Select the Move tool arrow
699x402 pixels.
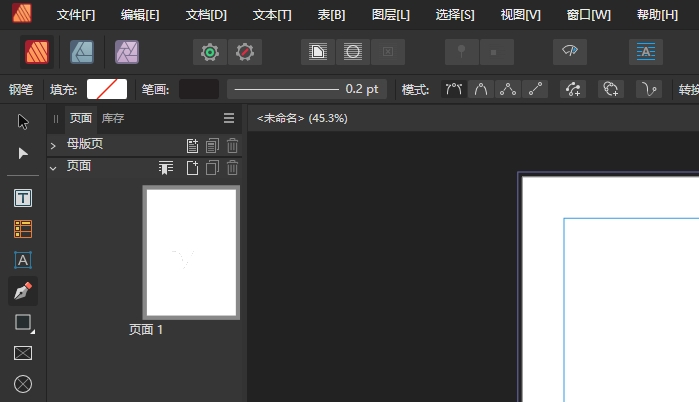(x=23, y=122)
